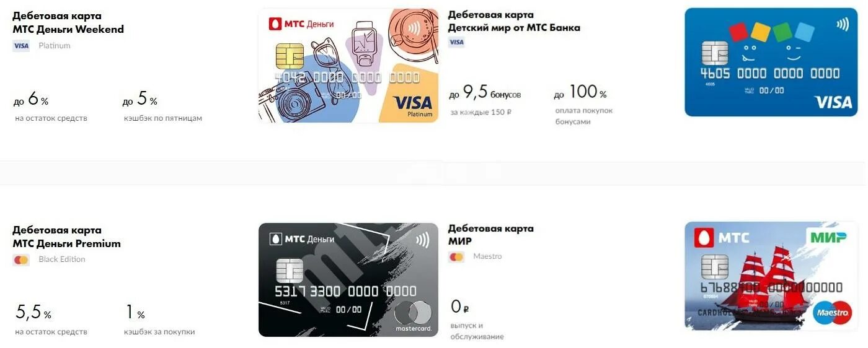Open the black МТС Деньги Premium card image
Image resolution: width=868 pixels, height=348 pixels.
click(x=348, y=280)
